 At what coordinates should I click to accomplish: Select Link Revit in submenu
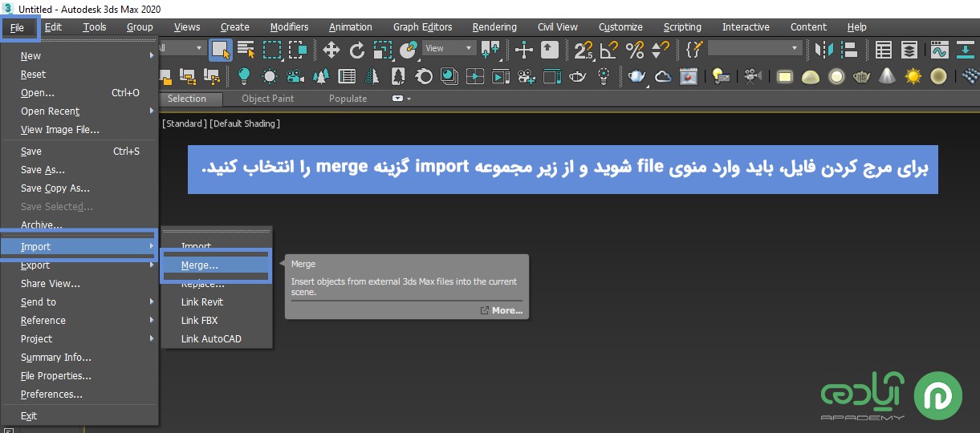pyautogui.click(x=217, y=301)
